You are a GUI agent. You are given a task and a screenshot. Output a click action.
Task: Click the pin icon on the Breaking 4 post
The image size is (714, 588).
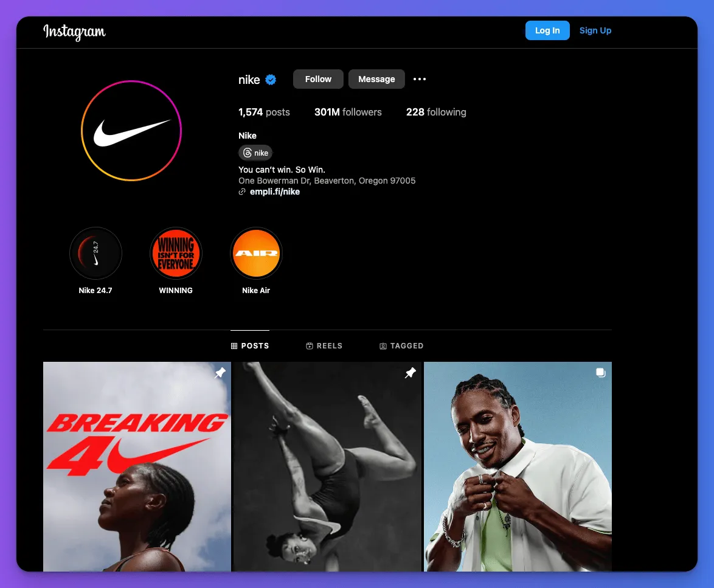pyautogui.click(x=220, y=373)
